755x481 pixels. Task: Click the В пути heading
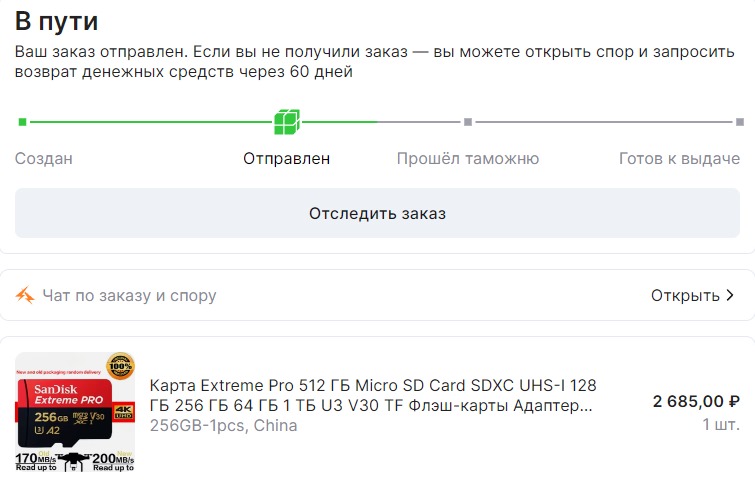56,22
